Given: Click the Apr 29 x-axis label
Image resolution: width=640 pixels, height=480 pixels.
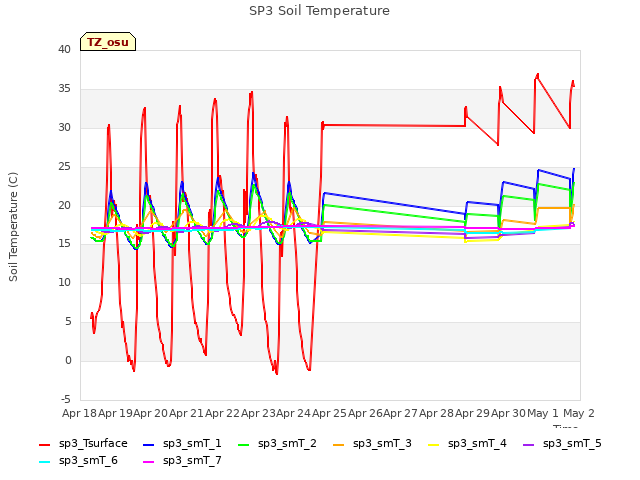Looking at the screenshot, I should pos(472,413).
